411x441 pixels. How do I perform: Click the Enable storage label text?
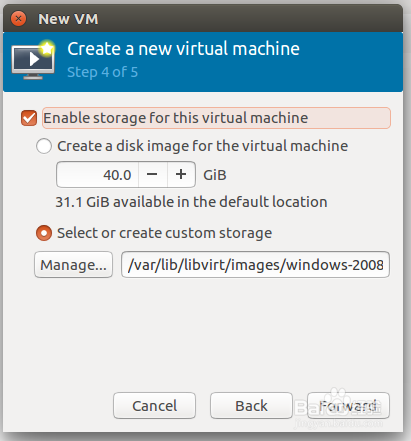point(176,118)
